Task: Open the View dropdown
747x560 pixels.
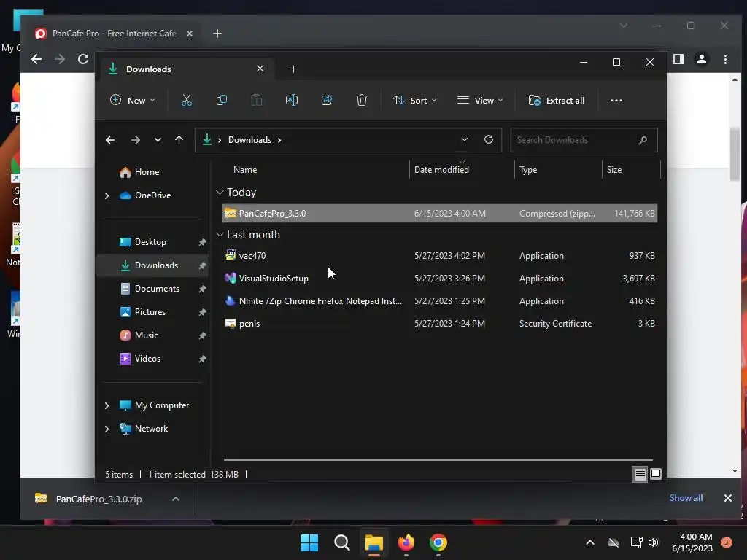Action: tap(480, 101)
